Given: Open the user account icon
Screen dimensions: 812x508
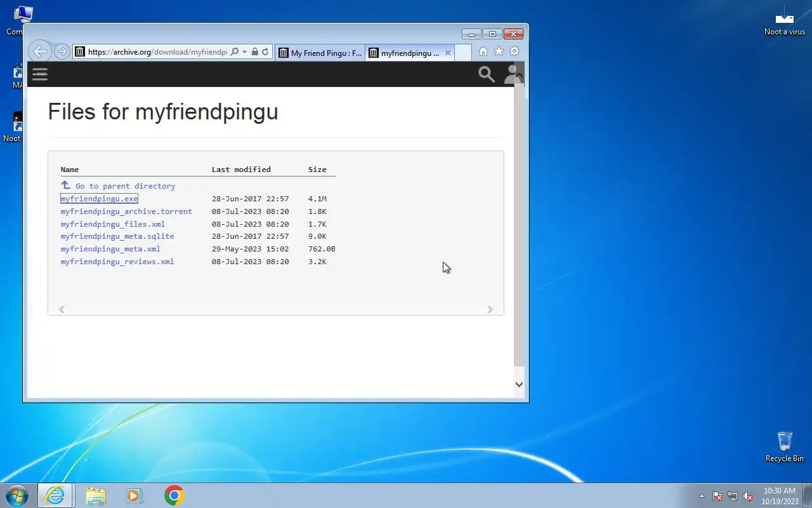Looking at the screenshot, I should 511,74.
